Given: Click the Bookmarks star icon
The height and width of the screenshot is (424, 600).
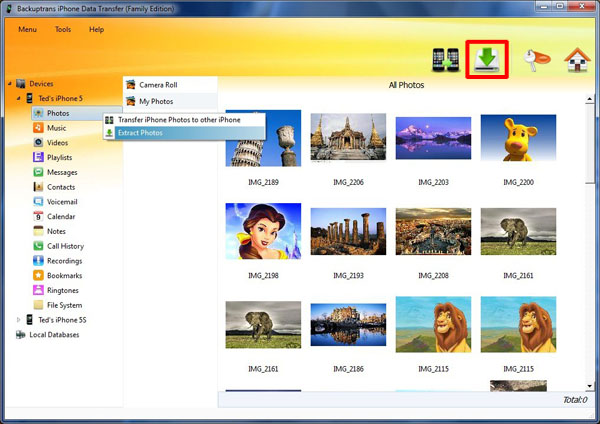Looking at the screenshot, I should (38, 276).
